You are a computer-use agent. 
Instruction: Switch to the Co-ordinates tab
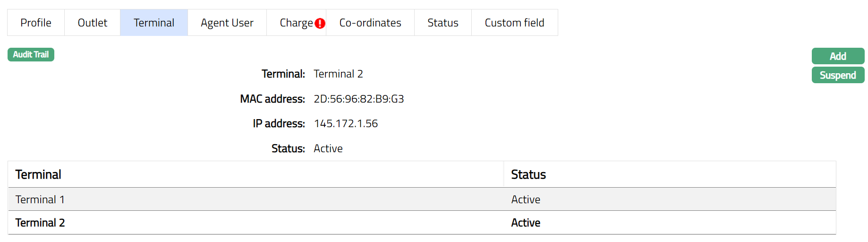[370, 23]
